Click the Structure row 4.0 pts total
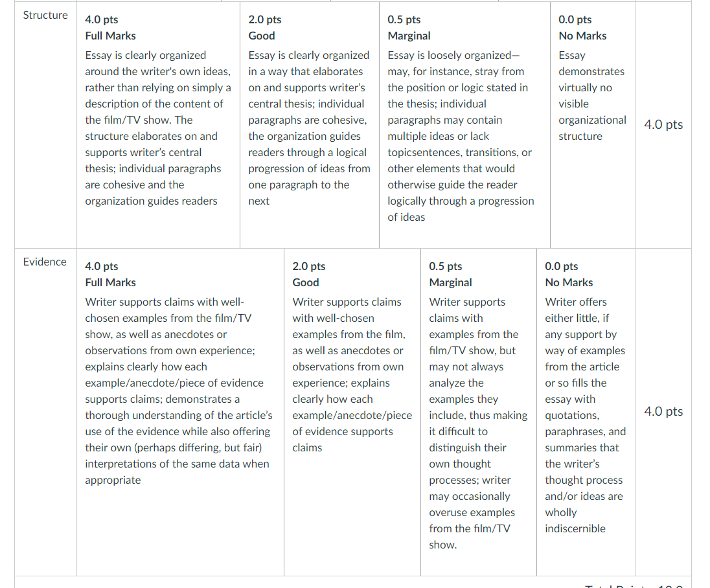Image resolution: width=710 pixels, height=588 pixels. 663,124
